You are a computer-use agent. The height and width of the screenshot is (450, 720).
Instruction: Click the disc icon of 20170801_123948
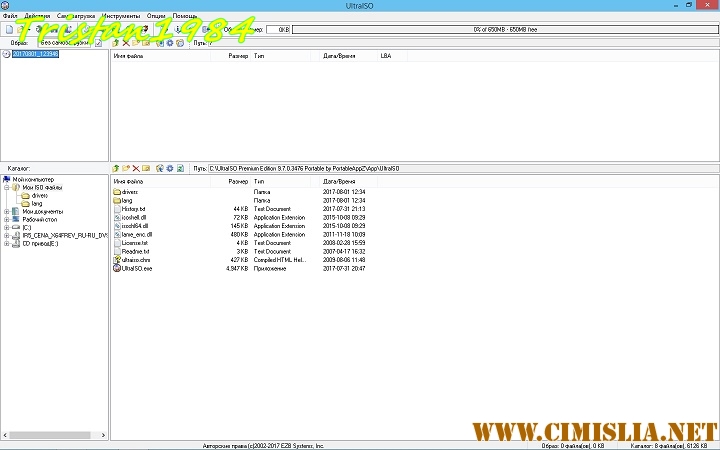[x=6, y=54]
